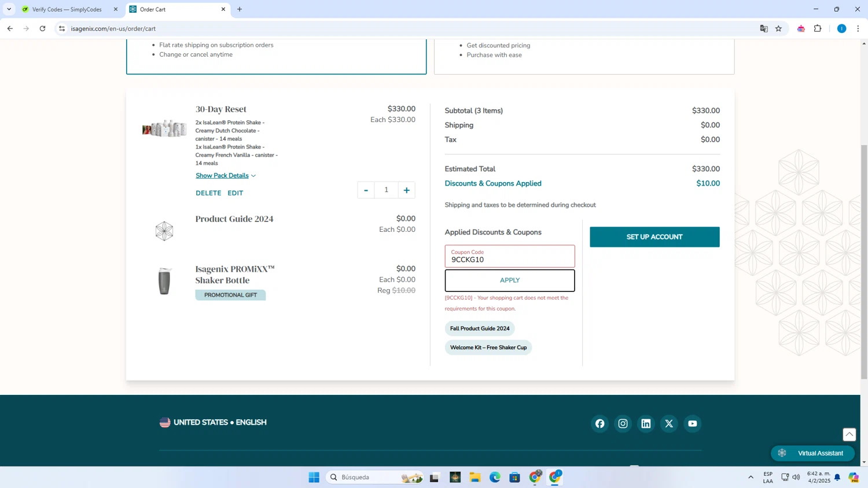
Task: Open notifications bell in tray
Action: point(837,477)
